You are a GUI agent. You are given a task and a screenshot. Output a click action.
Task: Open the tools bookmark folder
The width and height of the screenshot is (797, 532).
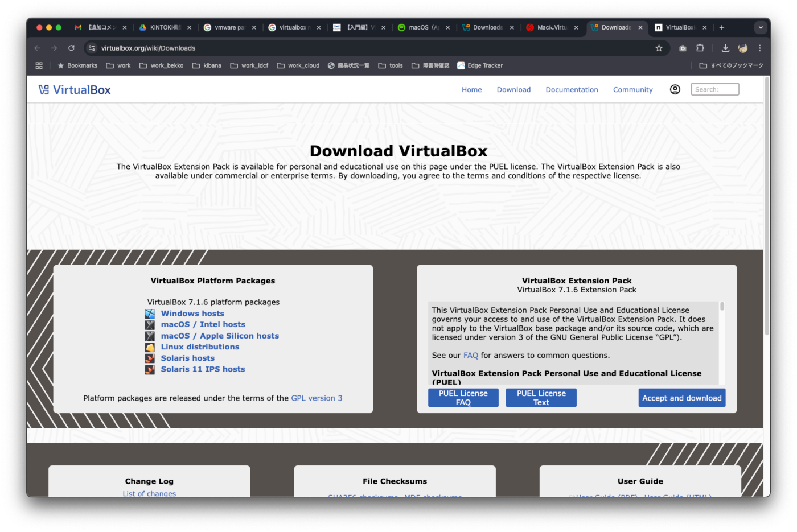pyautogui.click(x=391, y=65)
